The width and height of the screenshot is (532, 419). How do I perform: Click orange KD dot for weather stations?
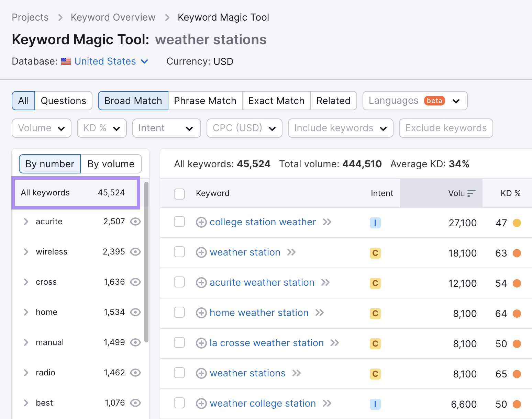coord(517,374)
